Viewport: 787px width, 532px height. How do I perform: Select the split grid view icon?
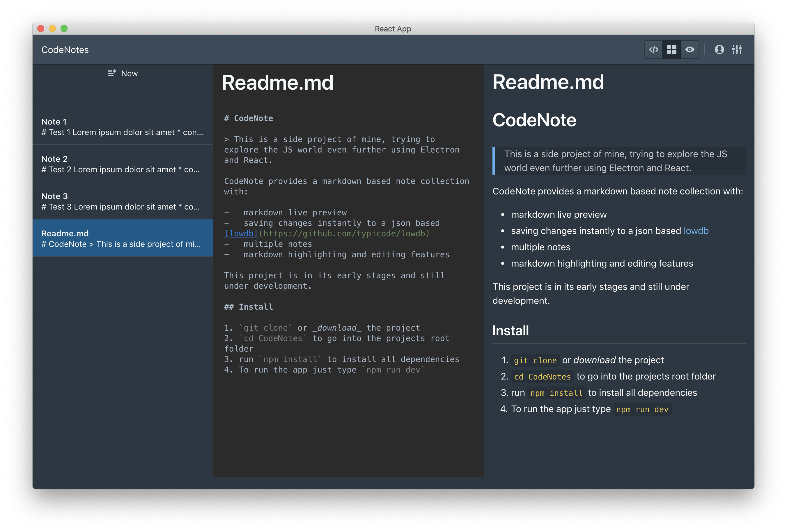pyautogui.click(x=671, y=50)
